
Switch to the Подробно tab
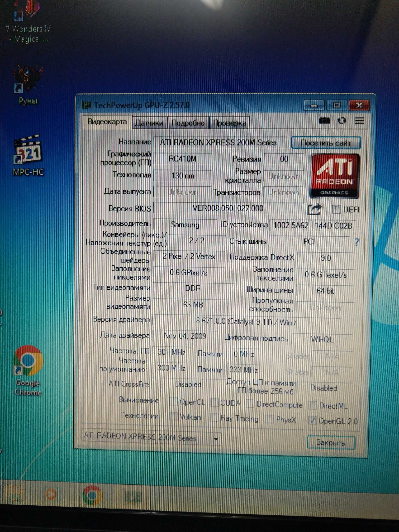point(188,123)
